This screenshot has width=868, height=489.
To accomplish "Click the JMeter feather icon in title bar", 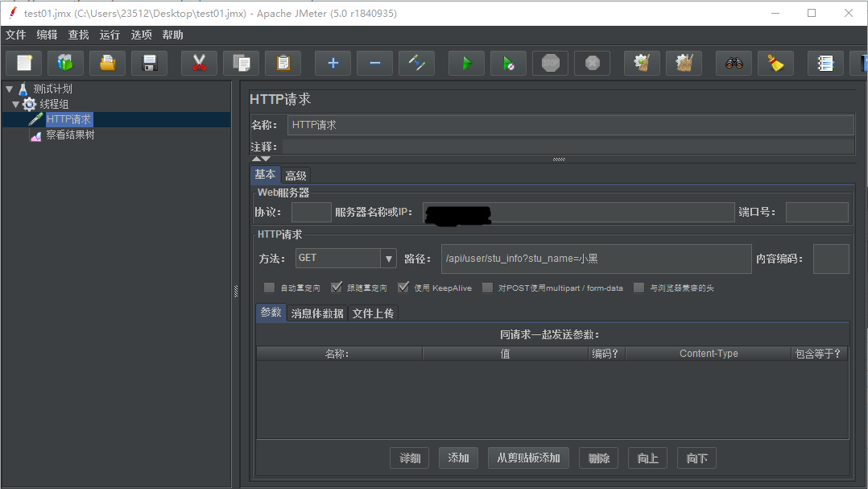I will click(13, 12).
